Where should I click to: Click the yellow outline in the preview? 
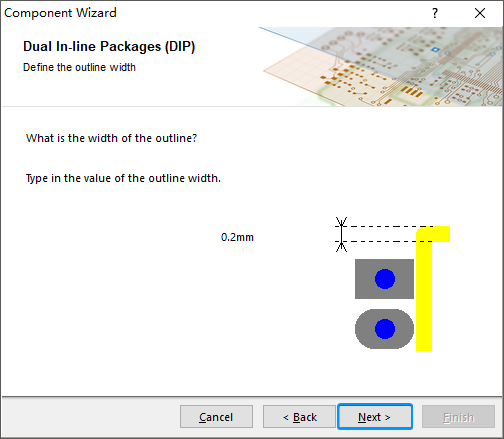424,288
